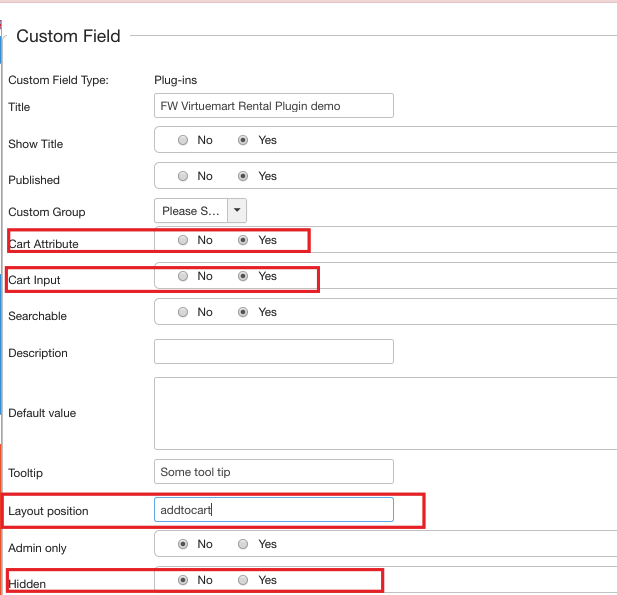Viewport: 617px width, 595px height.
Task: Focus the Description input field
Action: [273, 352]
